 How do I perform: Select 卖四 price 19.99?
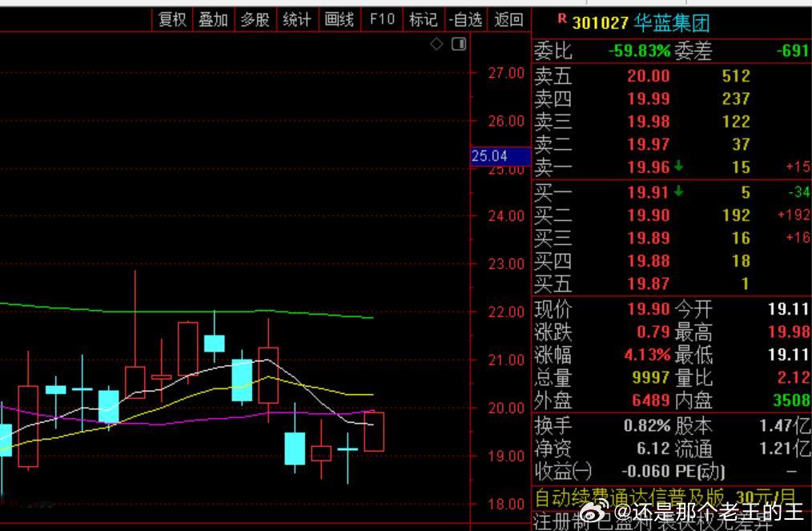coord(649,99)
